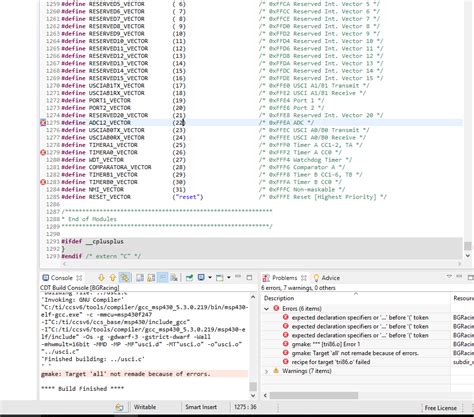Pin the console view icon
Image resolution: width=474 pixels, height=417 pixels.
click(x=189, y=277)
